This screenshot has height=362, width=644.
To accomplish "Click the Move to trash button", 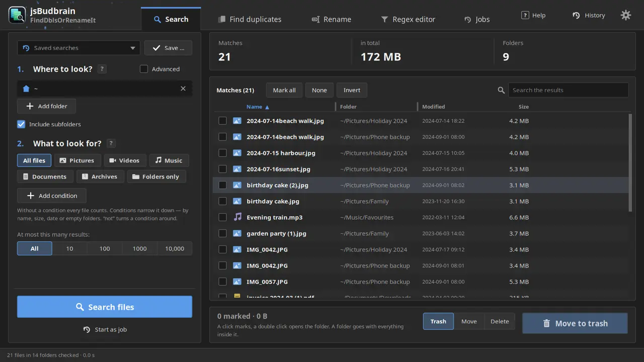I will (x=575, y=323).
